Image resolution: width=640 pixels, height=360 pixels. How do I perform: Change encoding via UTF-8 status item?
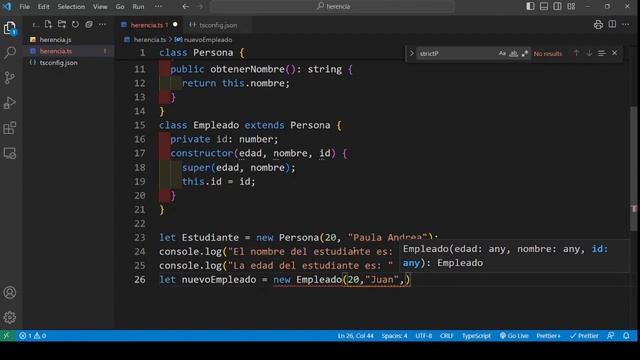tap(424, 336)
